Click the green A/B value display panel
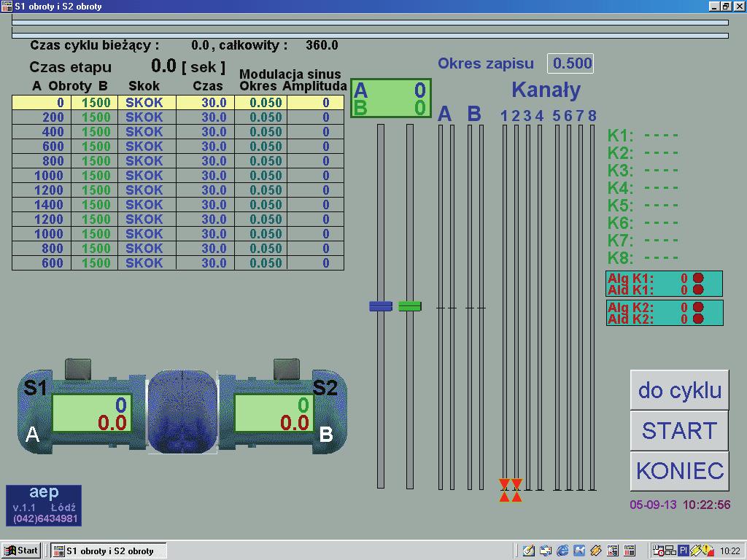This screenshot has height=560, width=747. (x=391, y=98)
